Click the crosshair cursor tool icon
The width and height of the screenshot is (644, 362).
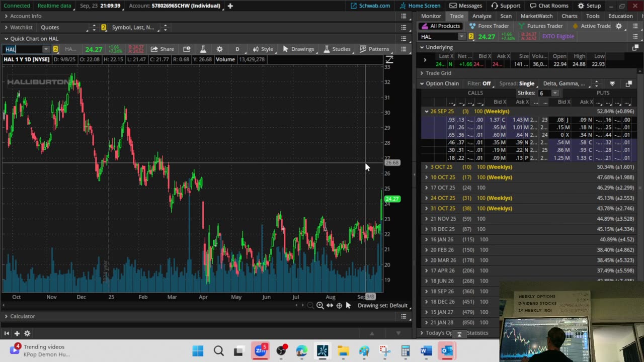pos(339,306)
